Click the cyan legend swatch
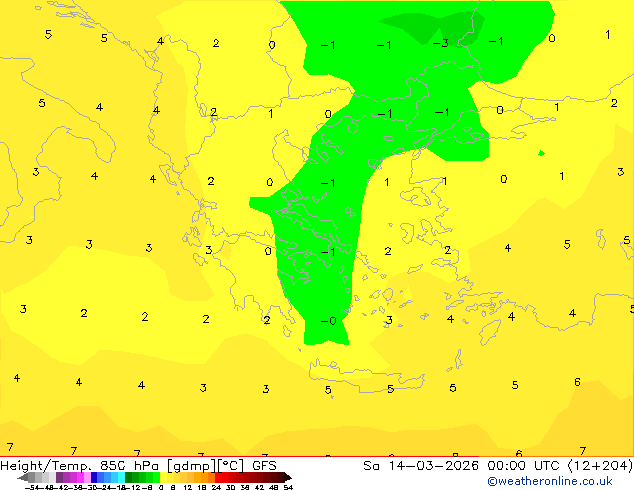The width and height of the screenshot is (634, 490). (x=121, y=477)
